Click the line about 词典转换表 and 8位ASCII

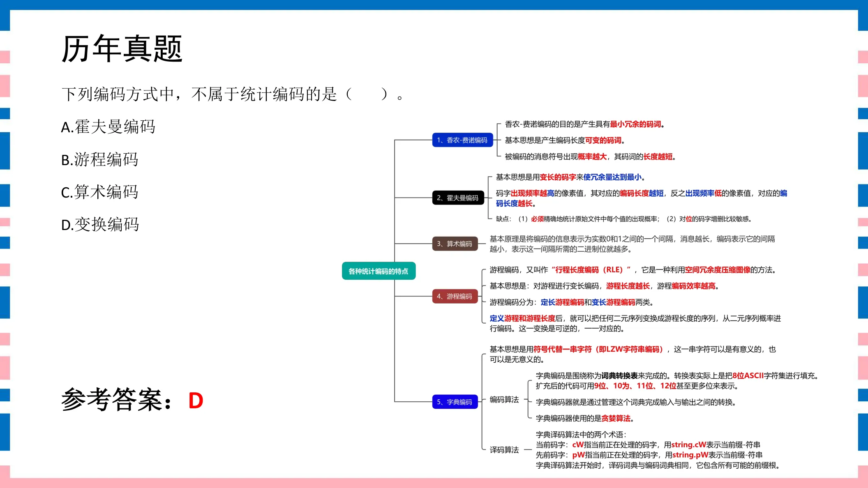pyautogui.click(x=678, y=375)
